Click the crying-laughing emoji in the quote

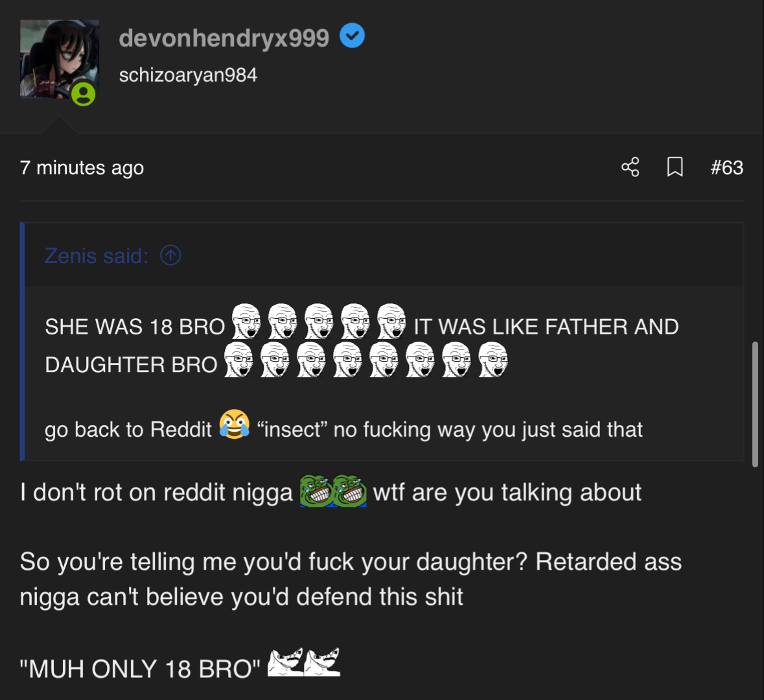[x=235, y=424]
